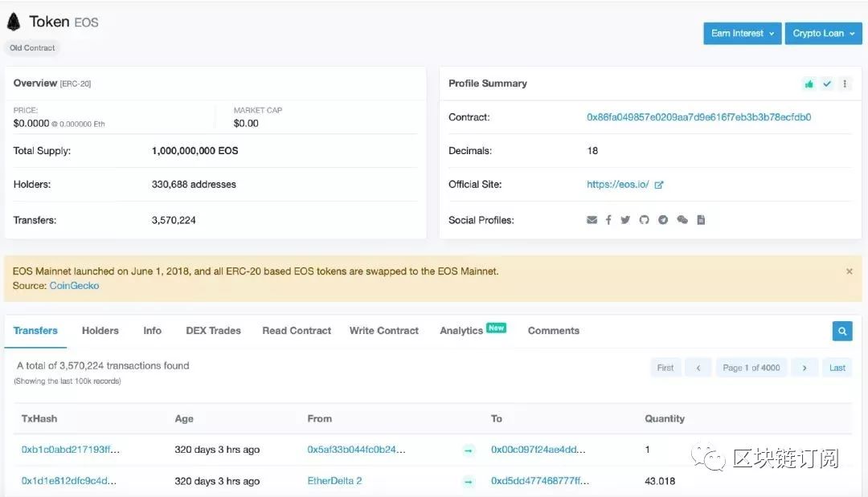
Task: Open the whitepaper document icon
Action: click(x=701, y=220)
